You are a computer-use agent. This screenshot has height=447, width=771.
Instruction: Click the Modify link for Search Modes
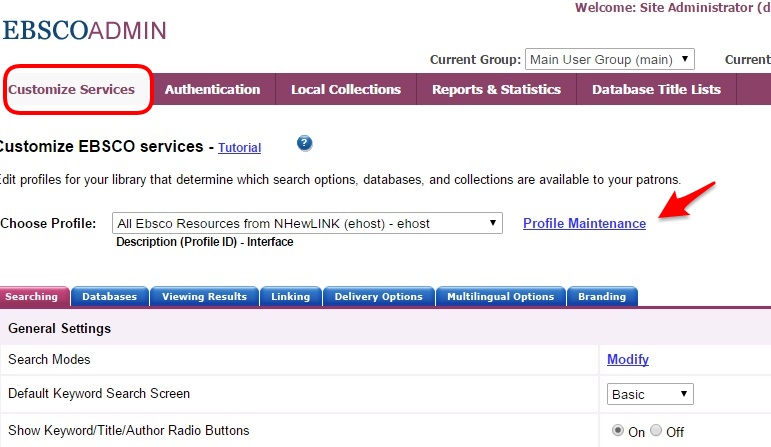point(628,359)
